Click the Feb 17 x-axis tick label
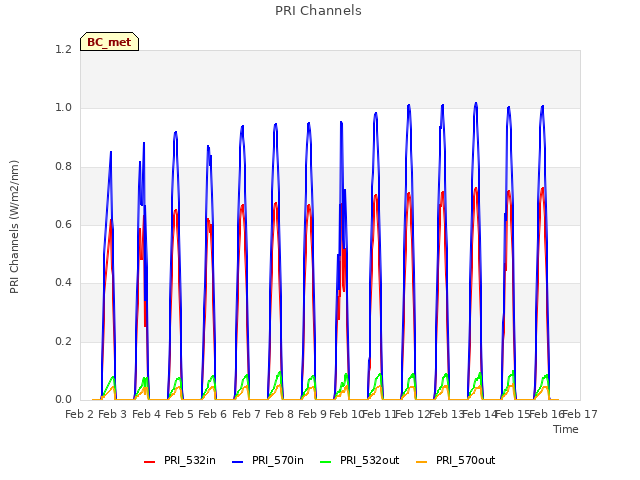 [x=580, y=414]
